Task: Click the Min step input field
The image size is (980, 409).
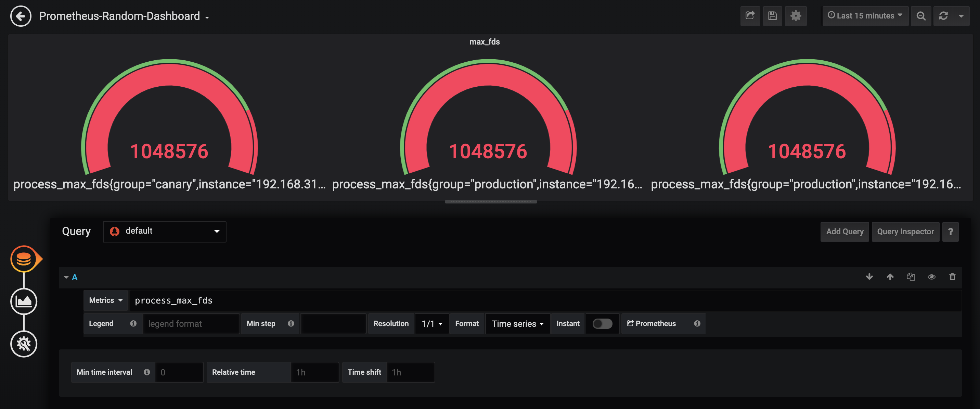Action: pyautogui.click(x=333, y=324)
